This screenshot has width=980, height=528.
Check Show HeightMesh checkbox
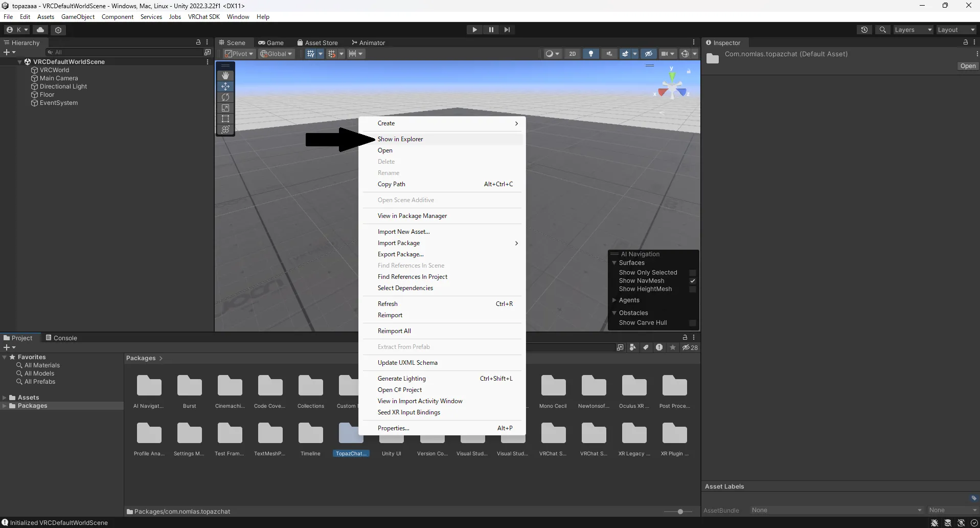[x=693, y=289]
